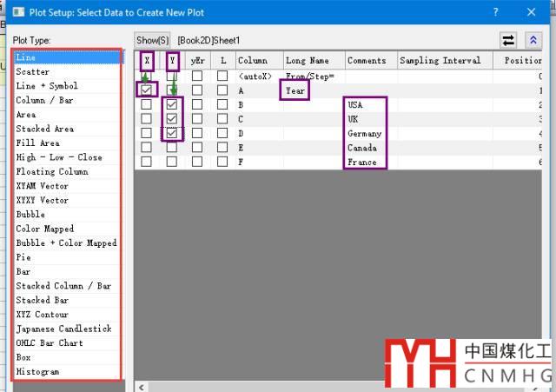Select Japanese Candlestick plot type
The image size is (556, 392).
tap(63, 329)
